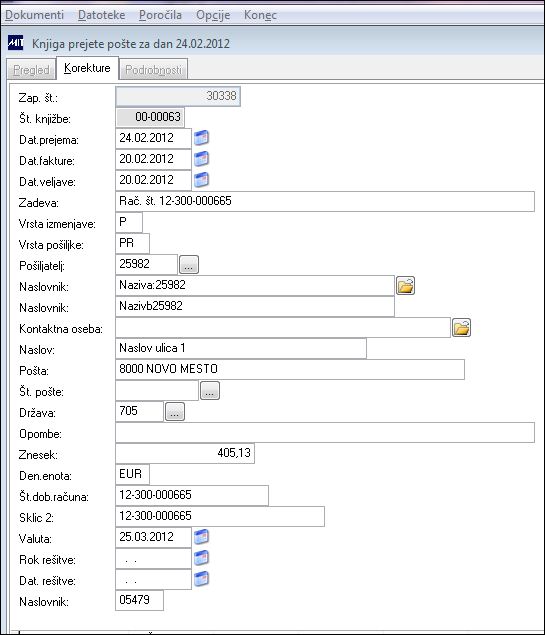Image resolution: width=545 pixels, height=635 pixels.
Task: Click folder icon beside Kontaktna oseba
Action: pyautogui.click(x=461, y=328)
